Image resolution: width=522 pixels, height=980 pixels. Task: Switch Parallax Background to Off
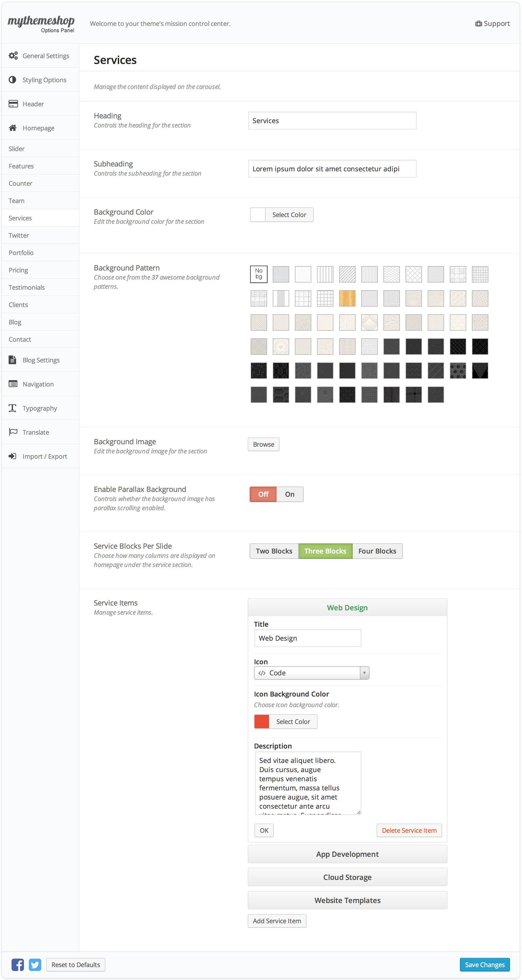coord(263,494)
